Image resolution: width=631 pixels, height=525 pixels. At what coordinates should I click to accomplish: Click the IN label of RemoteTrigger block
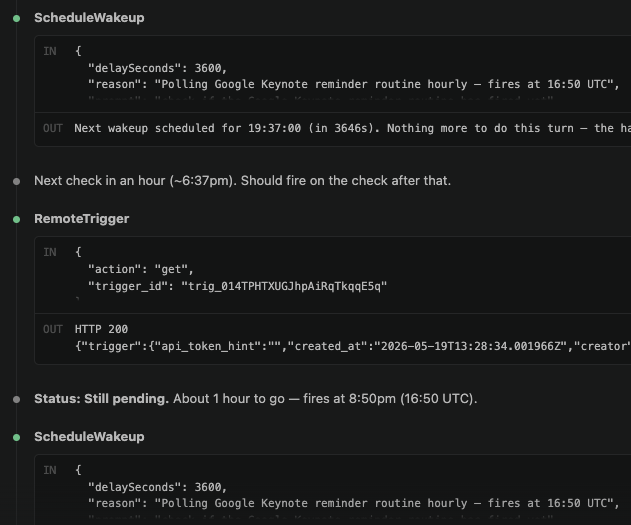(x=50, y=252)
